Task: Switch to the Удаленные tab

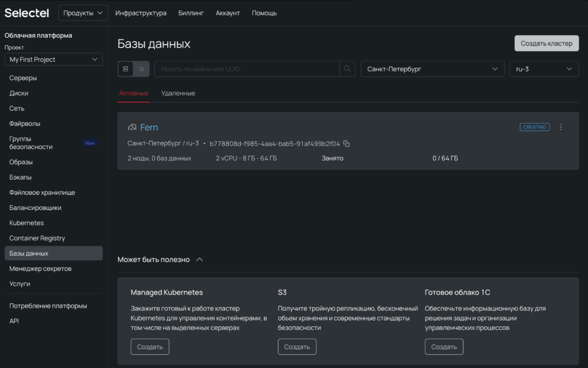Action: [x=178, y=93]
